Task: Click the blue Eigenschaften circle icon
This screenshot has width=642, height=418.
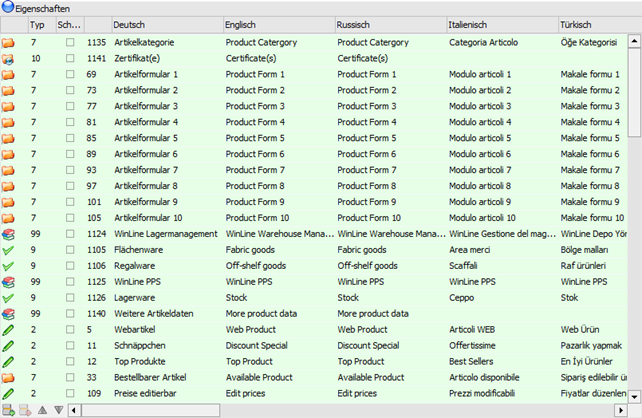Action: click(x=8, y=7)
